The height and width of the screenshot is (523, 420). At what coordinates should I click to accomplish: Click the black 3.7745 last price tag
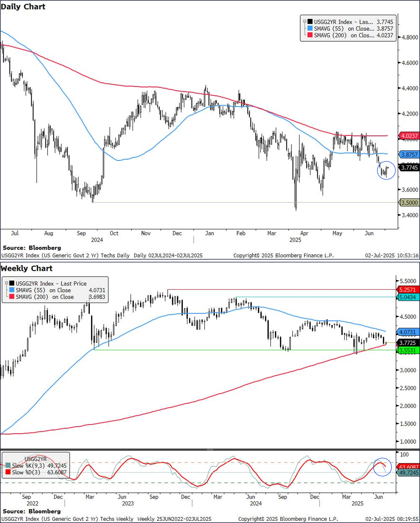(409, 167)
